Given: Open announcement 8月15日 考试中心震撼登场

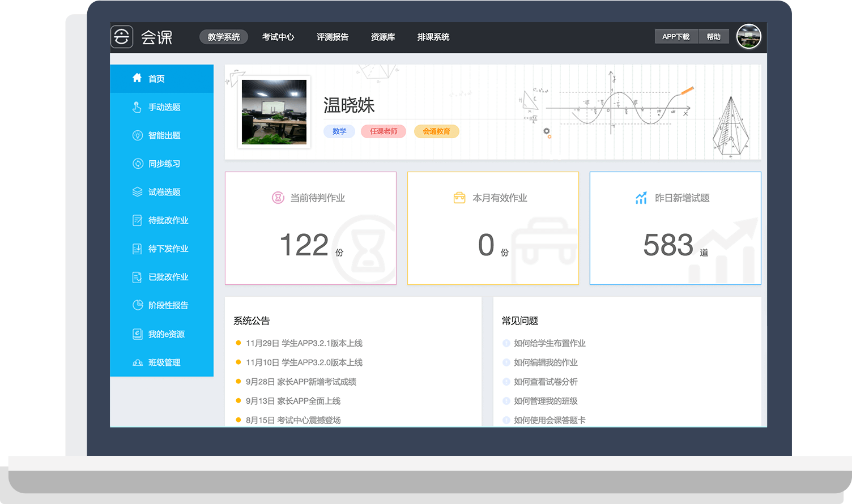Looking at the screenshot, I should pyautogui.click(x=293, y=420).
